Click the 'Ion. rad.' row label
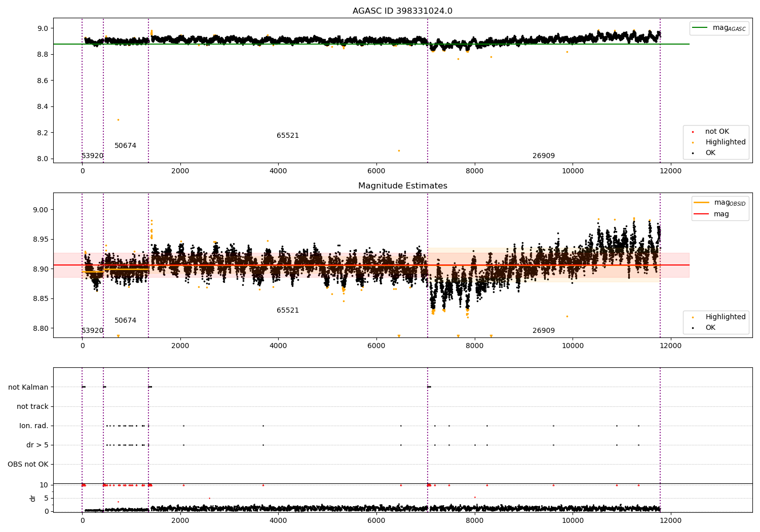This screenshot has width=760, height=532. (x=34, y=426)
